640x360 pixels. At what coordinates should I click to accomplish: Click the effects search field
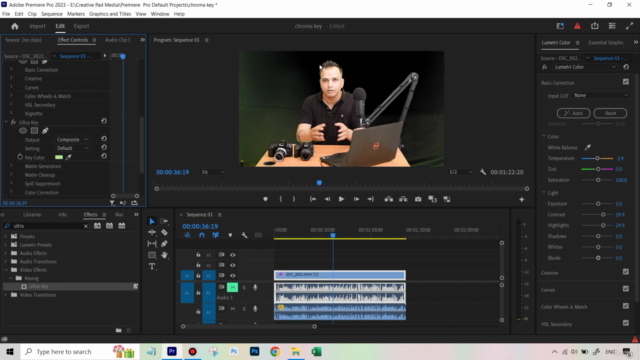click(x=45, y=226)
